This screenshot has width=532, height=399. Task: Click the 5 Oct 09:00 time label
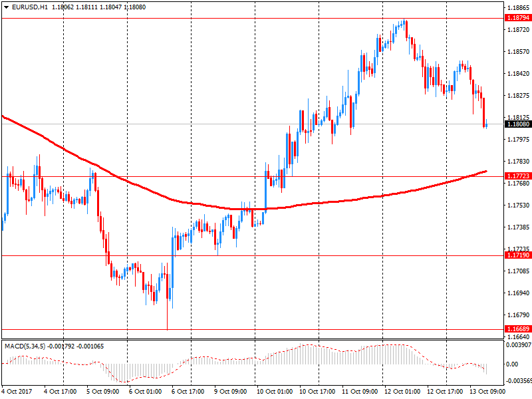pos(103,392)
